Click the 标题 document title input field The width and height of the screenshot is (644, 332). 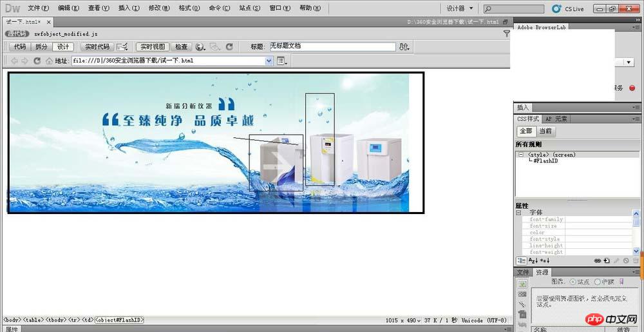pos(332,46)
